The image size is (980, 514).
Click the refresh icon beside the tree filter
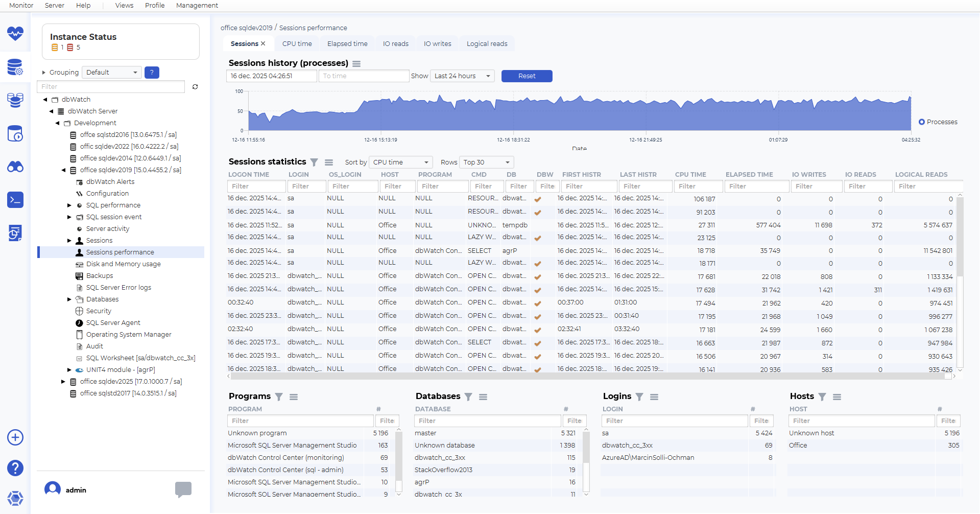[195, 87]
